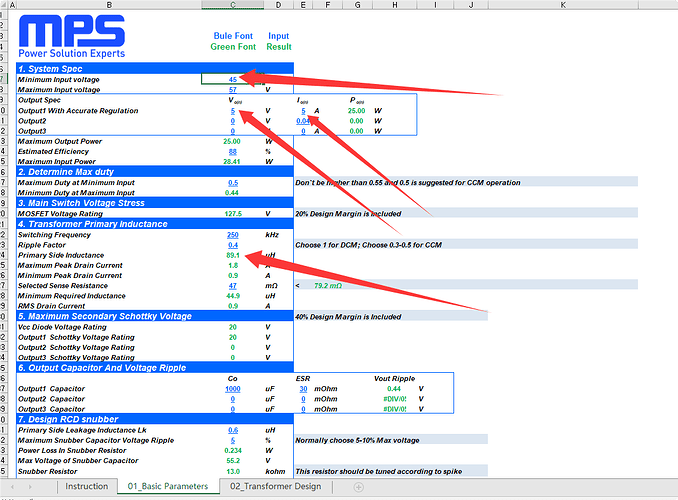Select Output1 Capacitor Co value 1000
Image resolution: width=678 pixels, height=500 pixels.
[x=232, y=389]
